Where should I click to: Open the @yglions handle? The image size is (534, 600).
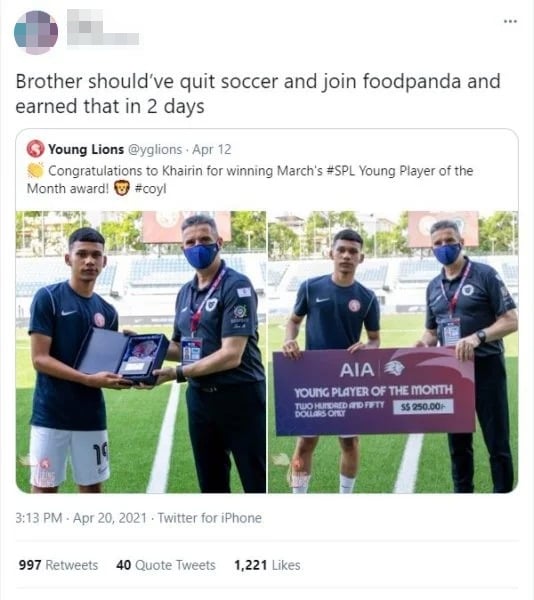155,150
